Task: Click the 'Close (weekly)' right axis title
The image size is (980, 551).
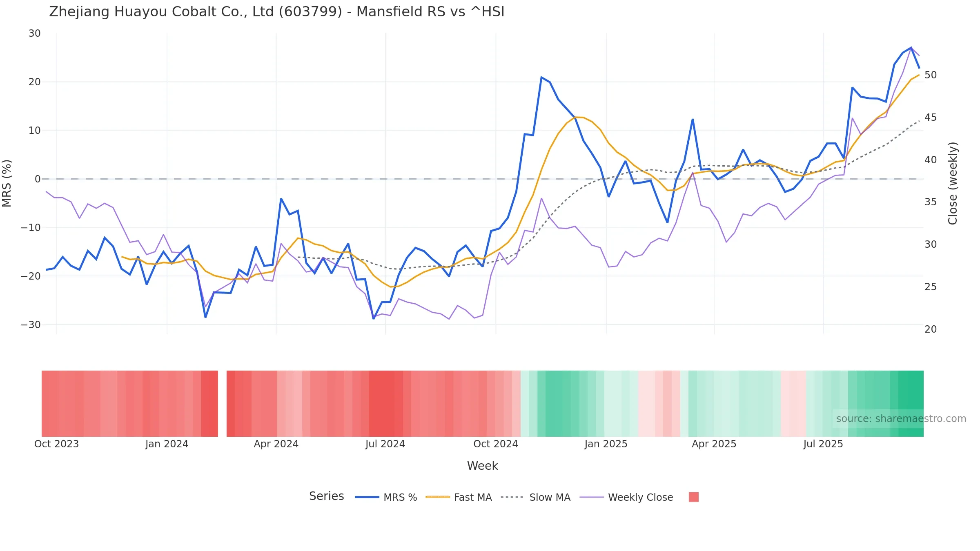Action: click(x=953, y=183)
